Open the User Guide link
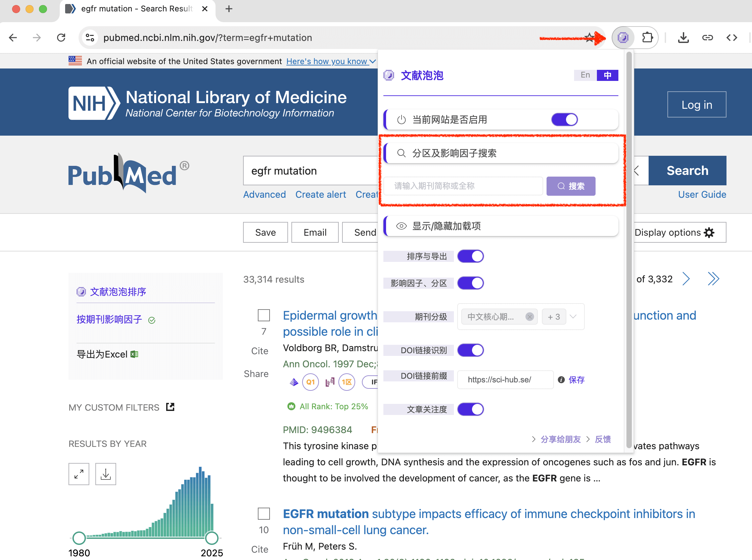This screenshot has height=560, width=752. tap(702, 194)
